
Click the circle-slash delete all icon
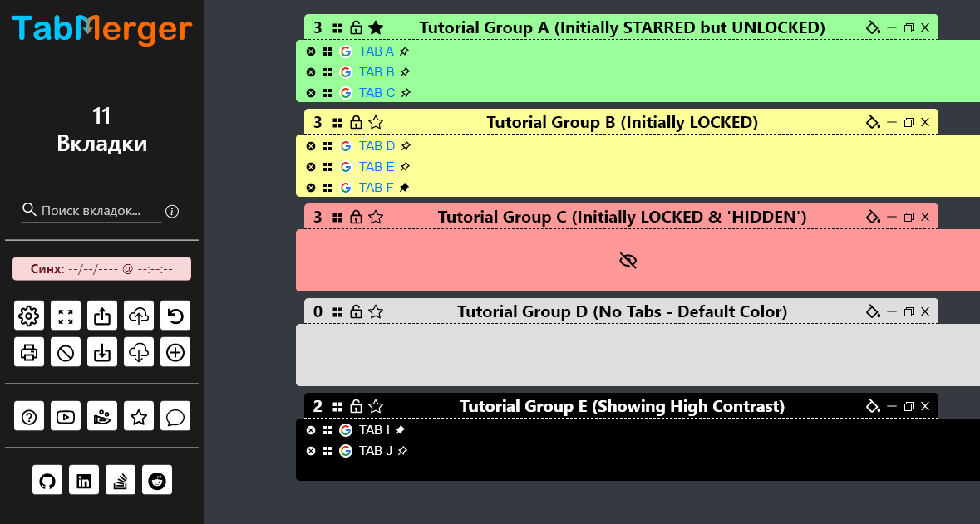click(66, 352)
